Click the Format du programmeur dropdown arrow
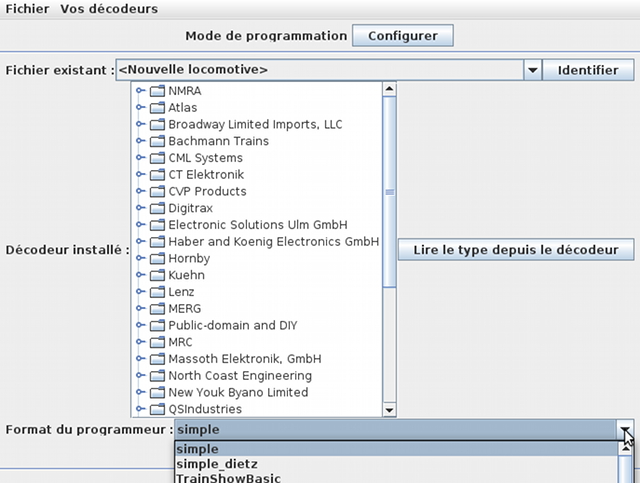This screenshot has height=483, width=640. point(624,429)
